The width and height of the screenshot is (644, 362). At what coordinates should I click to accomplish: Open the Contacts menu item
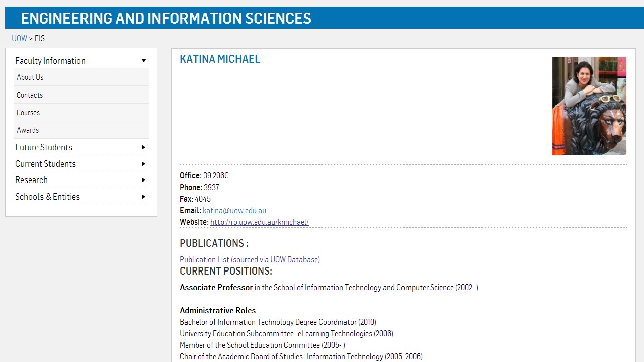(81, 95)
